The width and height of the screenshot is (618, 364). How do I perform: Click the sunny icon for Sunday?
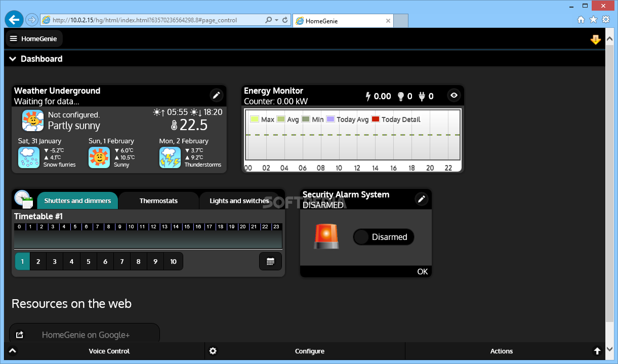pyautogui.click(x=99, y=157)
